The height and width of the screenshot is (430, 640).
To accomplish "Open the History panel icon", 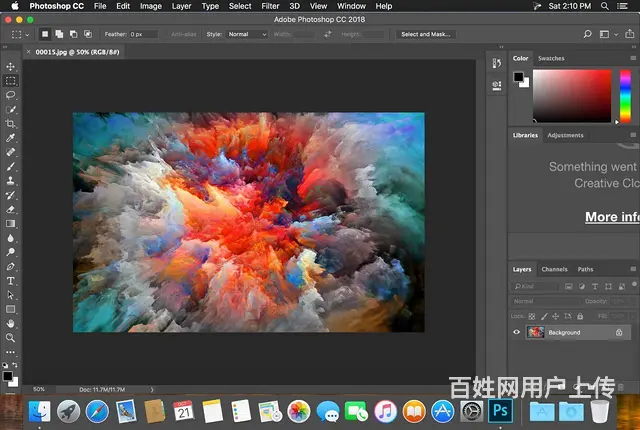I will tap(497, 63).
